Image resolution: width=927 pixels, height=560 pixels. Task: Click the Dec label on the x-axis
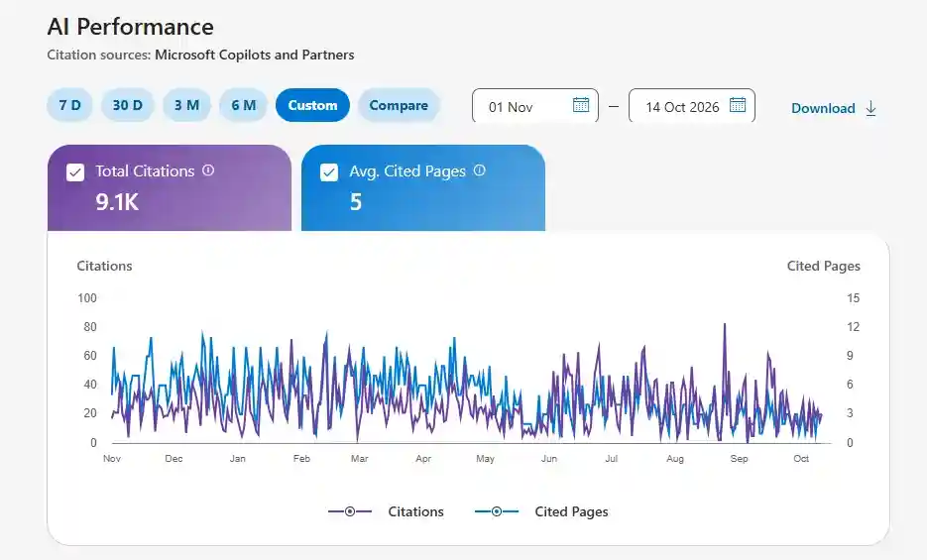(174, 458)
